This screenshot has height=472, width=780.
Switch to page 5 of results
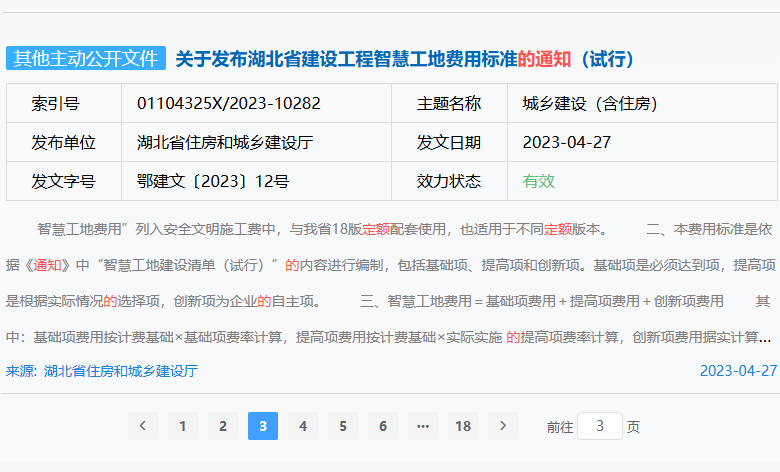coord(343,426)
